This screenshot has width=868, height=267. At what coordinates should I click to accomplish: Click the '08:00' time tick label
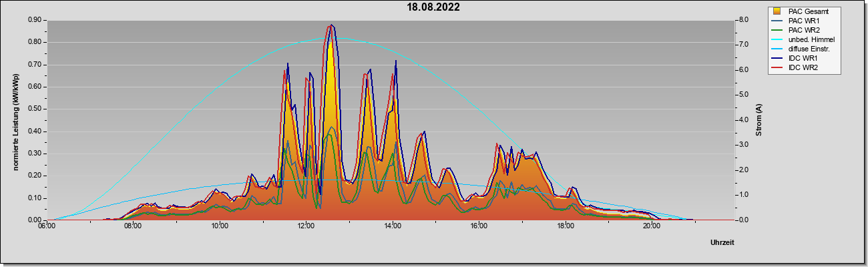133,227
